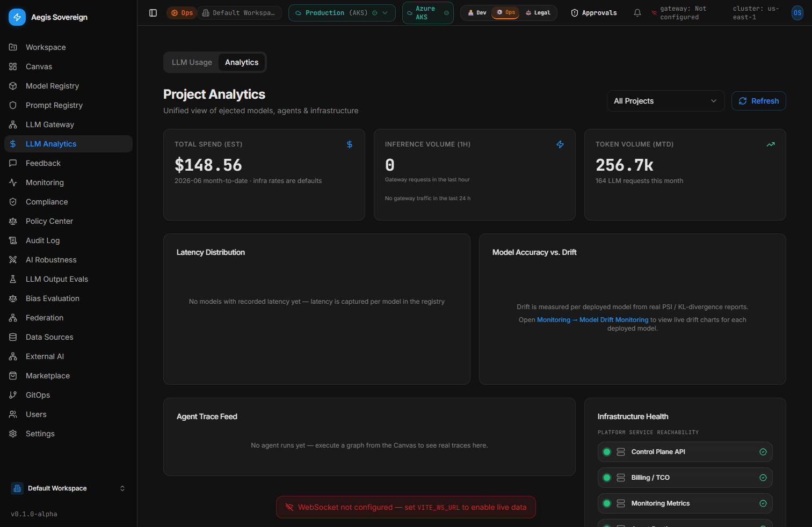Click the Approvals shield icon
This screenshot has width=812, height=527.
pyautogui.click(x=575, y=13)
